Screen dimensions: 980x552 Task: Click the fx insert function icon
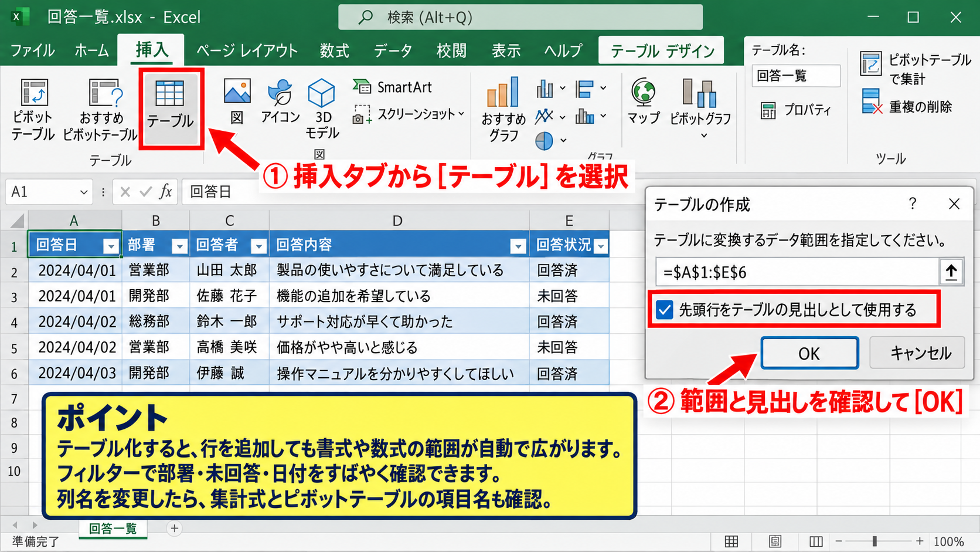tap(166, 192)
